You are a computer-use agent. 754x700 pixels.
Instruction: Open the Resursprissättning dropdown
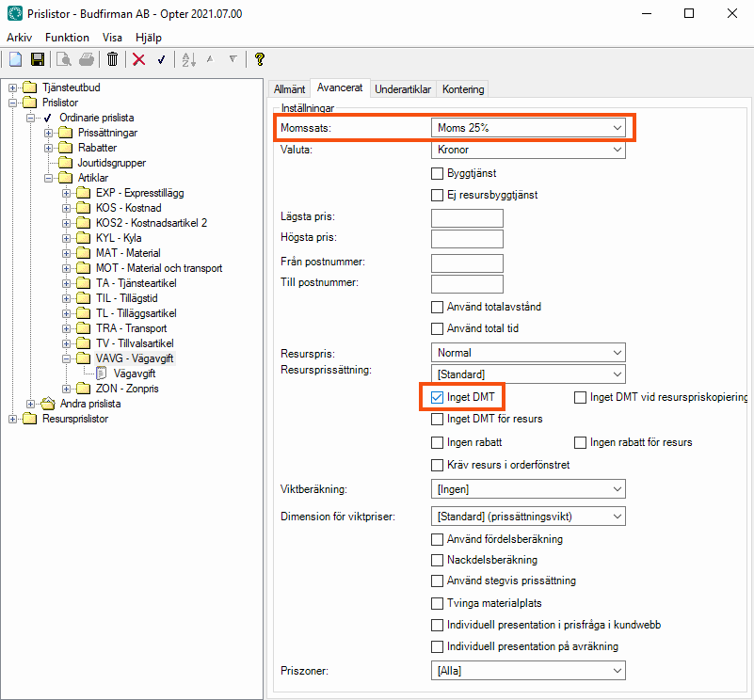pyautogui.click(x=528, y=374)
